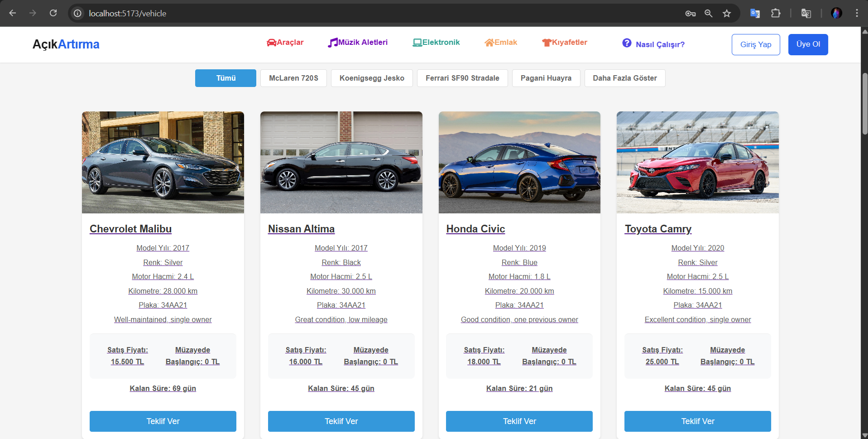The width and height of the screenshot is (868, 439).
Task: Bookmark this page with the star icon
Action: click(x=727, y=14)
